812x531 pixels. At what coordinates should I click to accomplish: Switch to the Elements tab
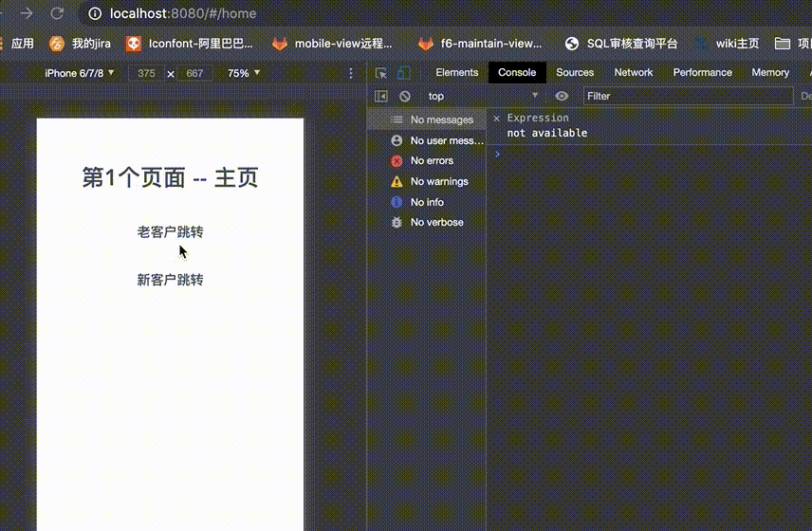click(x=457, y=72)
